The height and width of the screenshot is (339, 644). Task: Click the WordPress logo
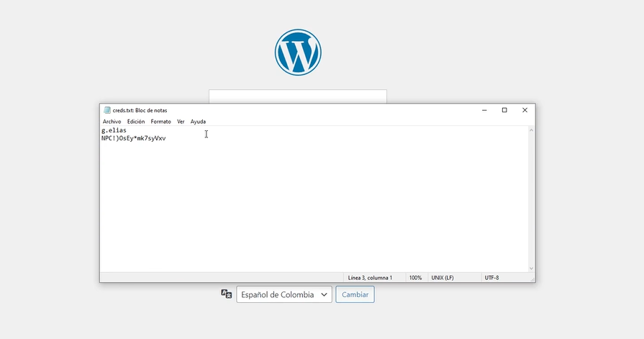(298, 53)
